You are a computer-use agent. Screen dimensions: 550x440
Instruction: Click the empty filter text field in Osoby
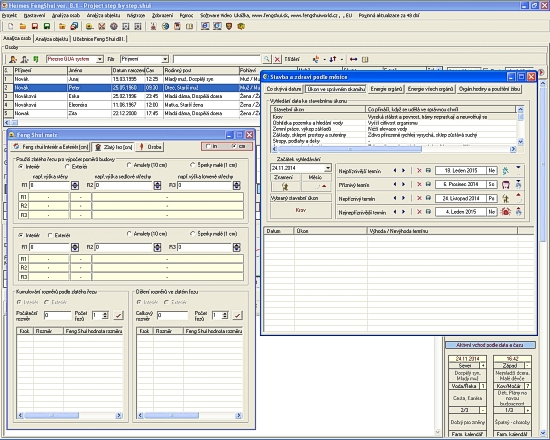point(217,59)
